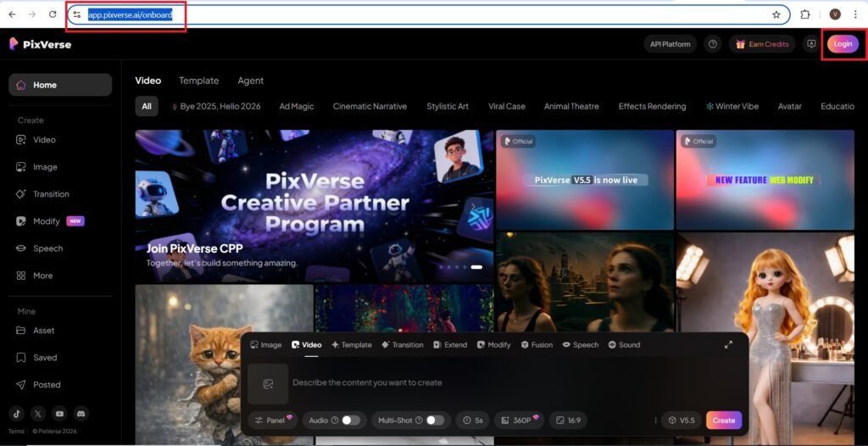Click the help question mark icon

(713, 44)
